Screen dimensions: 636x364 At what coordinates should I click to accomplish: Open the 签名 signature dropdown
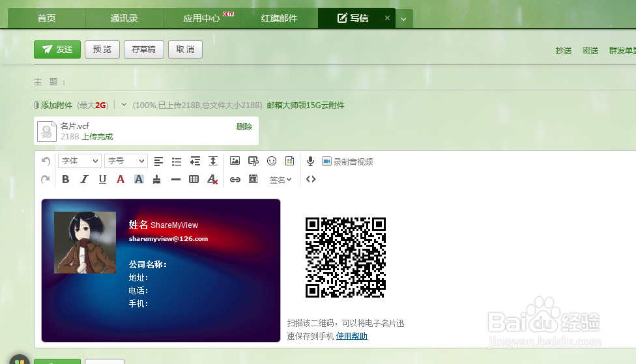281,180
